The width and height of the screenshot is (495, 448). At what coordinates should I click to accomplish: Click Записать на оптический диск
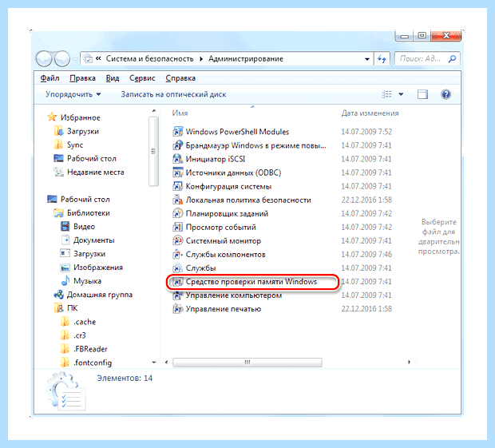[173, 94]
